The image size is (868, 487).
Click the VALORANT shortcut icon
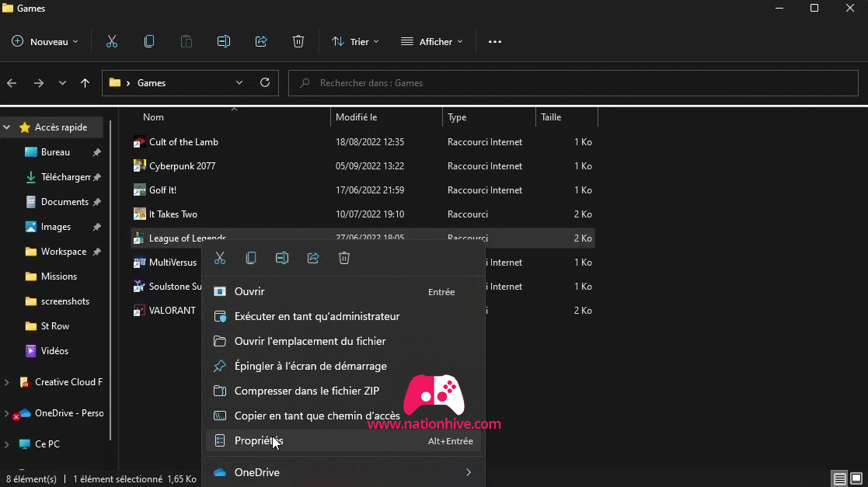pyautogui.click(x=140, y=311)
